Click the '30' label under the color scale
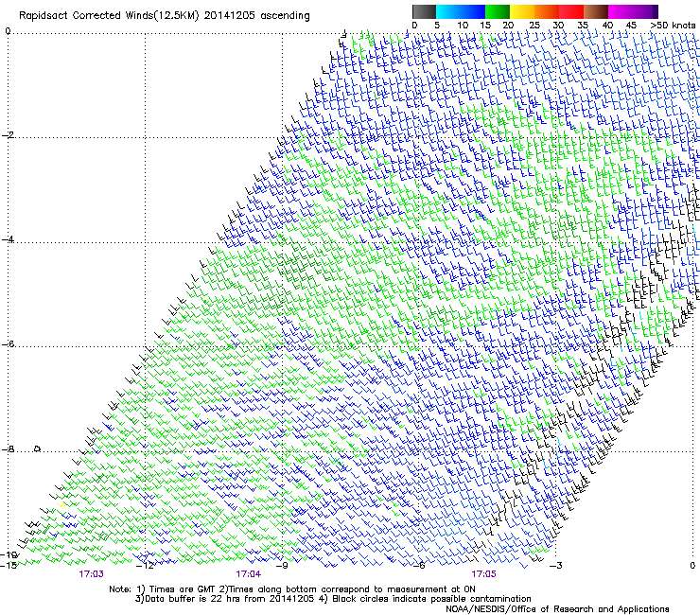This screenshot has height=615, width=700. click(x=558, y=26)
